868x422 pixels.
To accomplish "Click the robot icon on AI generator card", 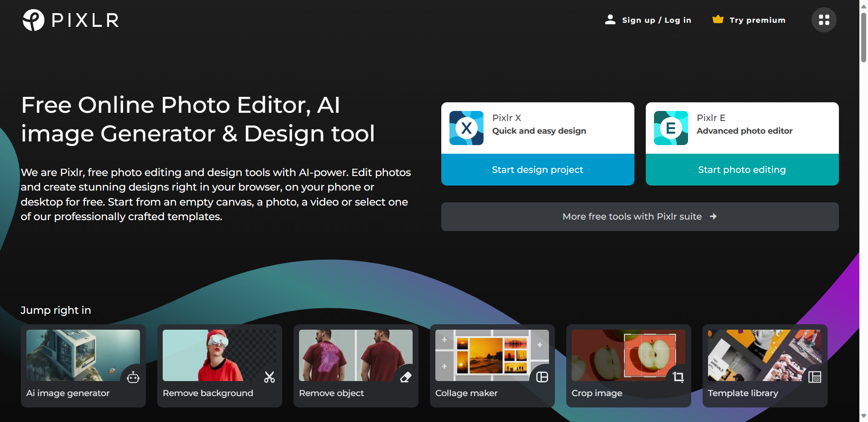I will click(133, 377).
